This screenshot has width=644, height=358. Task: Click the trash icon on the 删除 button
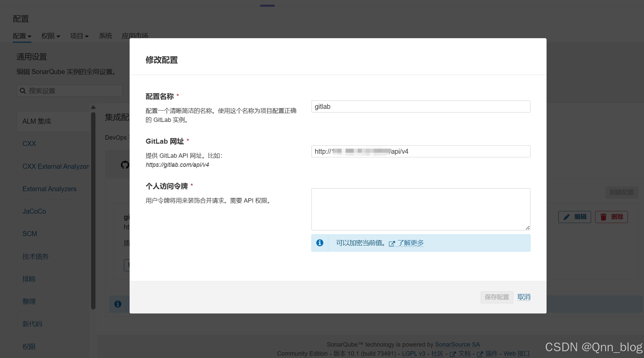click(603, 217)
